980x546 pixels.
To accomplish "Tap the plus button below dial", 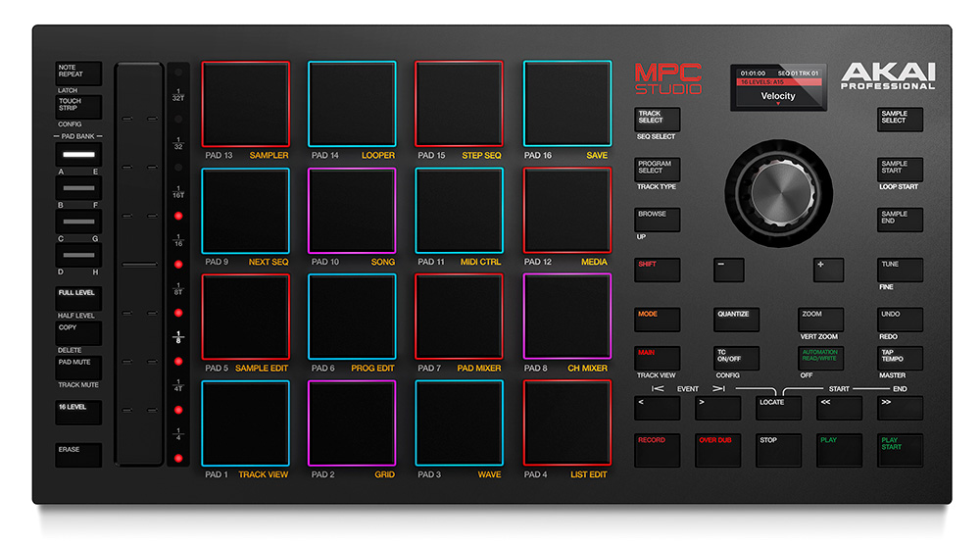I will tap(829, 270).
